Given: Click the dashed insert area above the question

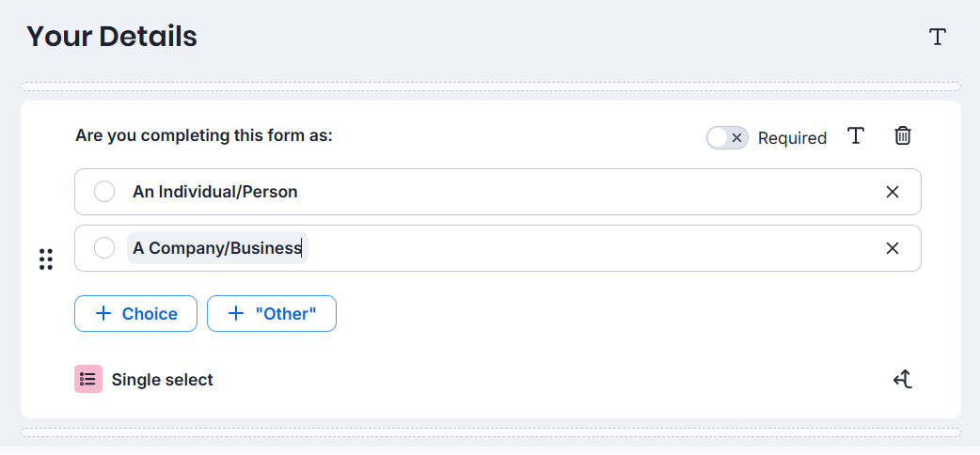Looking at the screenshot, I should click(x=491, y=86).
